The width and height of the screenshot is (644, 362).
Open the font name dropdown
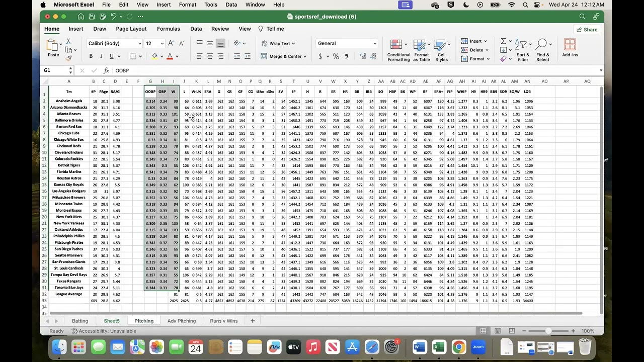click(139, 44)
